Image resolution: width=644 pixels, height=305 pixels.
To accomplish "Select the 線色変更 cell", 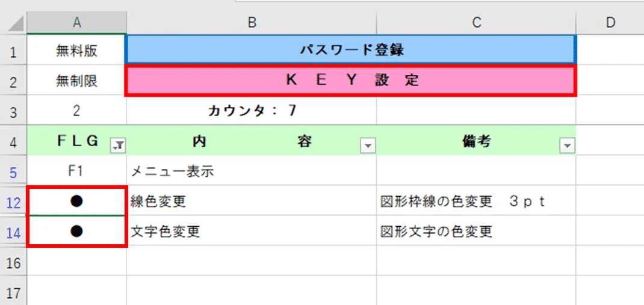I will coord(252,201).
